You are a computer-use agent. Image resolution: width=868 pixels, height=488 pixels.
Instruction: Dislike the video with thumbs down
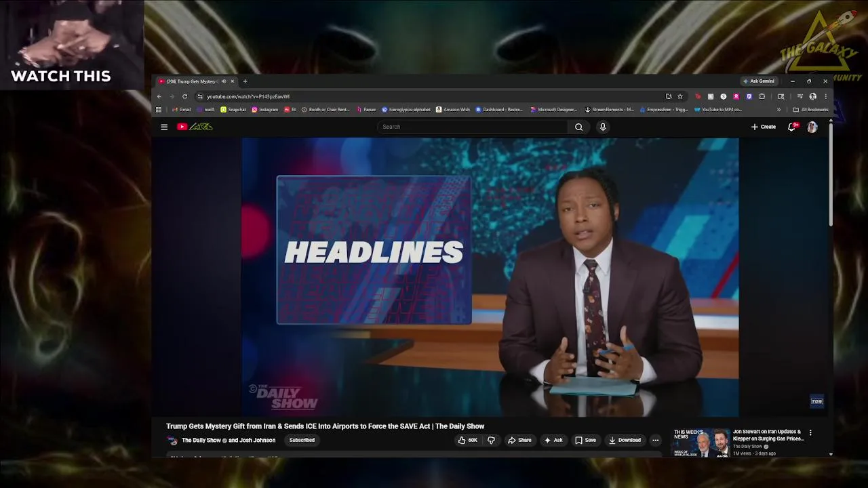click(x=491, y=440)
